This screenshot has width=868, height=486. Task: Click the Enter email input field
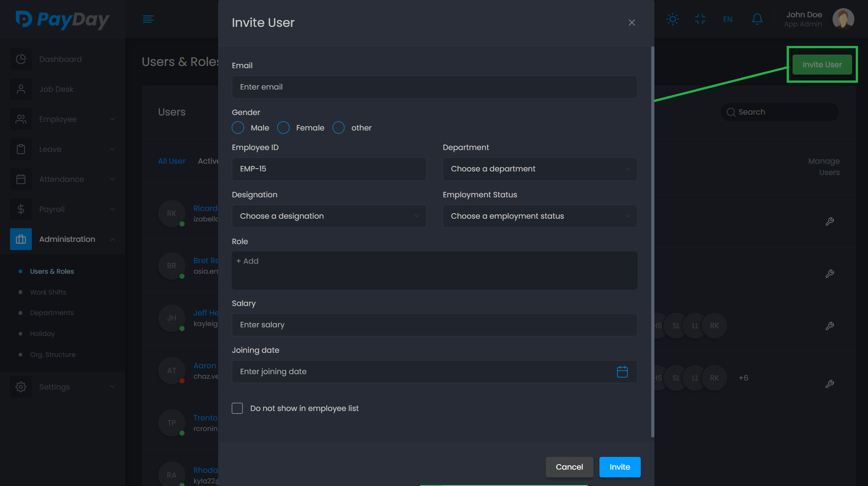pyautogui.click(x=434, y=87)
